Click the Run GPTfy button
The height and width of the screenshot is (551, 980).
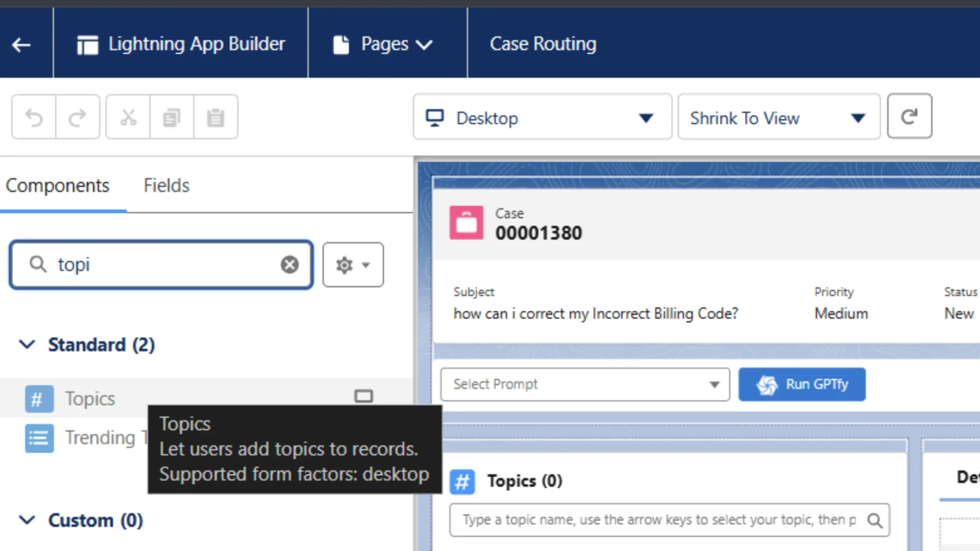[802, 384]
